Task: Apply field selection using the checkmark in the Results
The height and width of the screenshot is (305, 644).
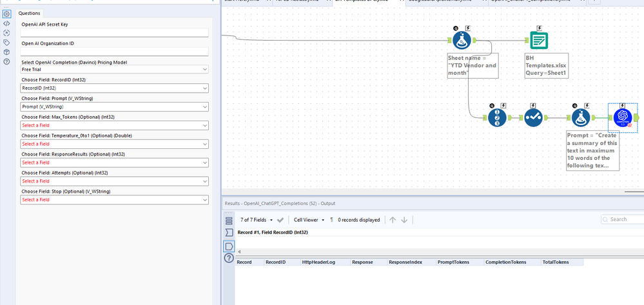Action: click(x=280, y=220)
